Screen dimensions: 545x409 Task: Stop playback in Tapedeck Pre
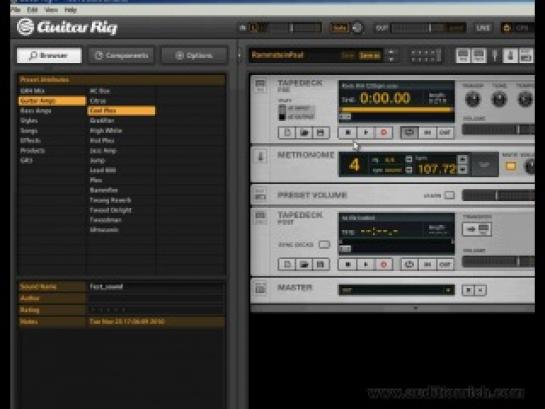click(348, 133)
